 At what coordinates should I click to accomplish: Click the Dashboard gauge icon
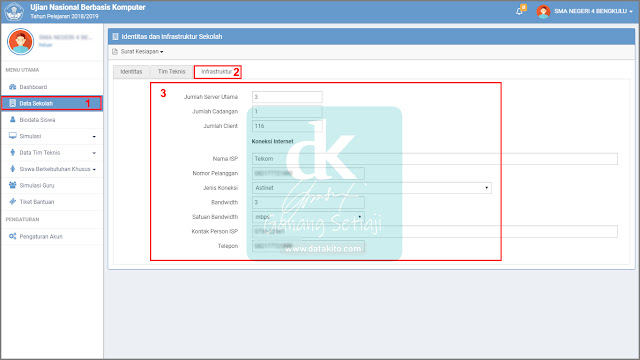pos(13,87)
